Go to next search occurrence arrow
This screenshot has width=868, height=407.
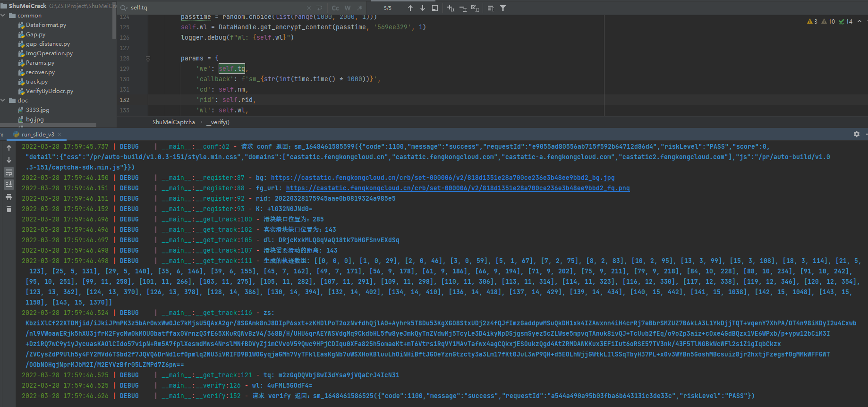point(423,8)
